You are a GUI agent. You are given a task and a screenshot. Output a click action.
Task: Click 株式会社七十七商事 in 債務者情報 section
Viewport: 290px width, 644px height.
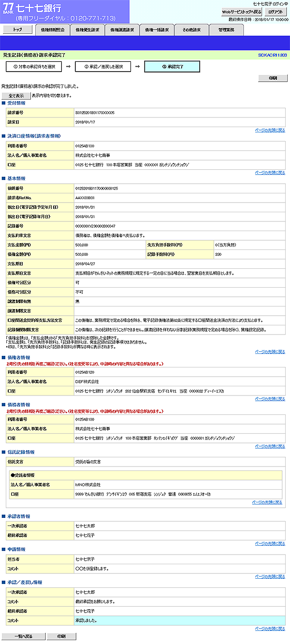[x=93, y=429]
